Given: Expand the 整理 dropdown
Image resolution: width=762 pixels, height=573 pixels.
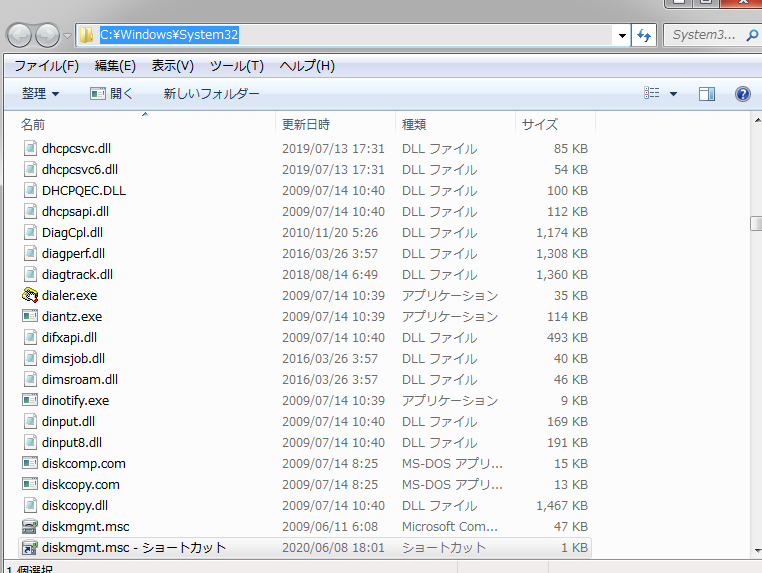Looking at the screenshot, I should [x=40, y=93].
